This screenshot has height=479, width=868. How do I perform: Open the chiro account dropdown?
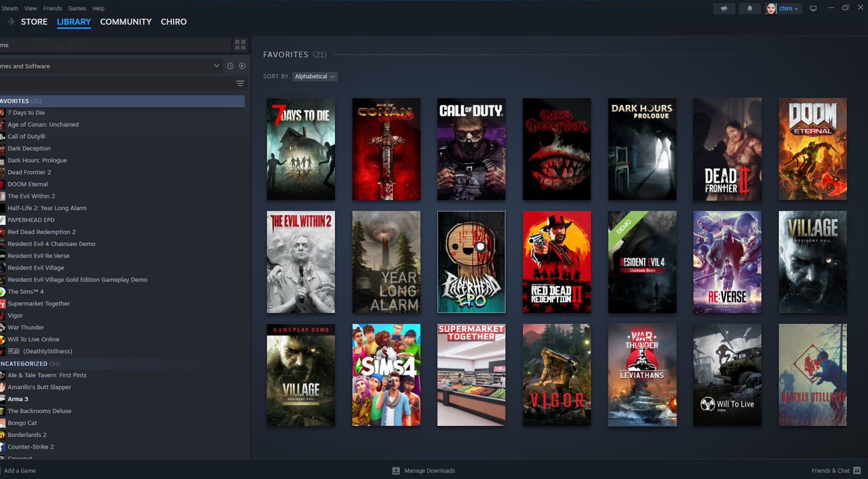click(789, 8)
